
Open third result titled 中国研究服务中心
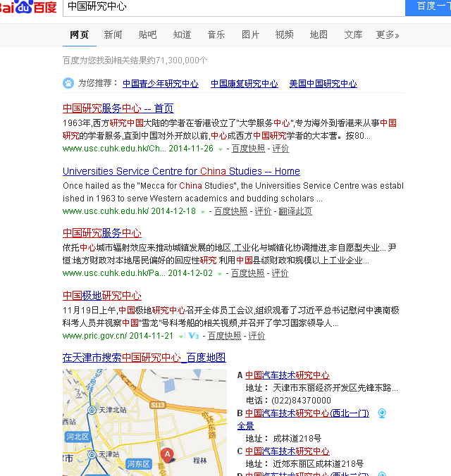102,233
